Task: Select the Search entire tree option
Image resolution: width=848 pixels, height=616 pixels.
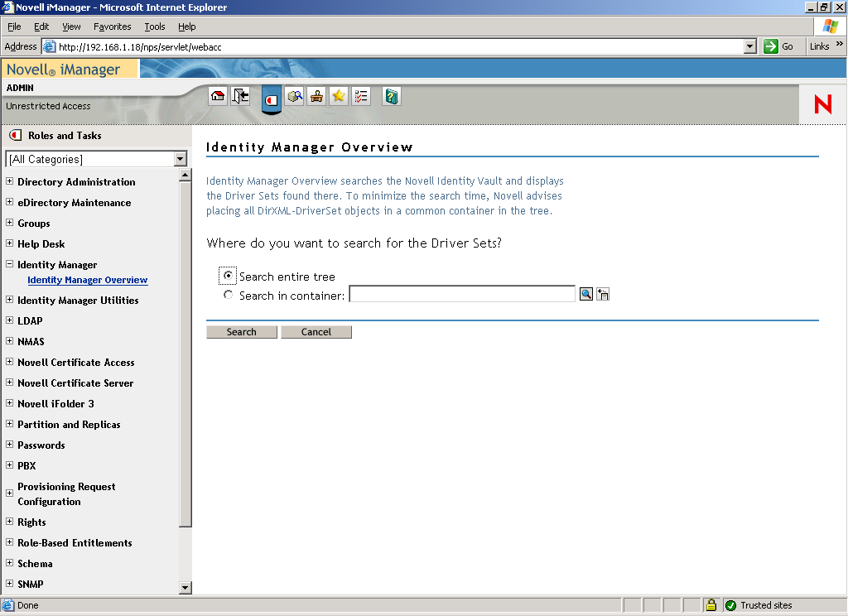Action: 228,277
